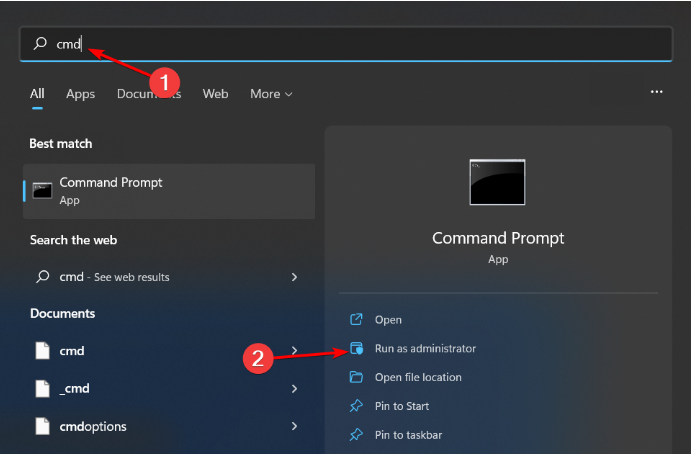691x454 pixels.
Task: Switch to the Web tab
Action: 215,94
